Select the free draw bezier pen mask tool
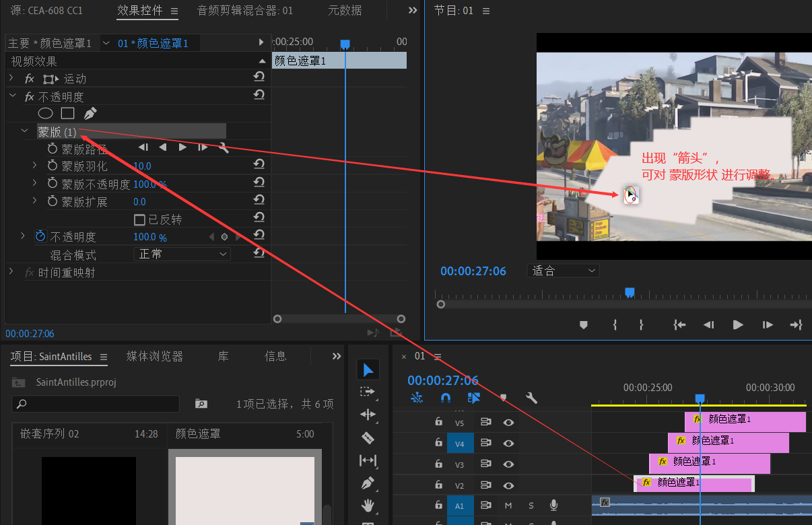The height and width of the screenshot is (525, 812). click(x=90, y=114)
